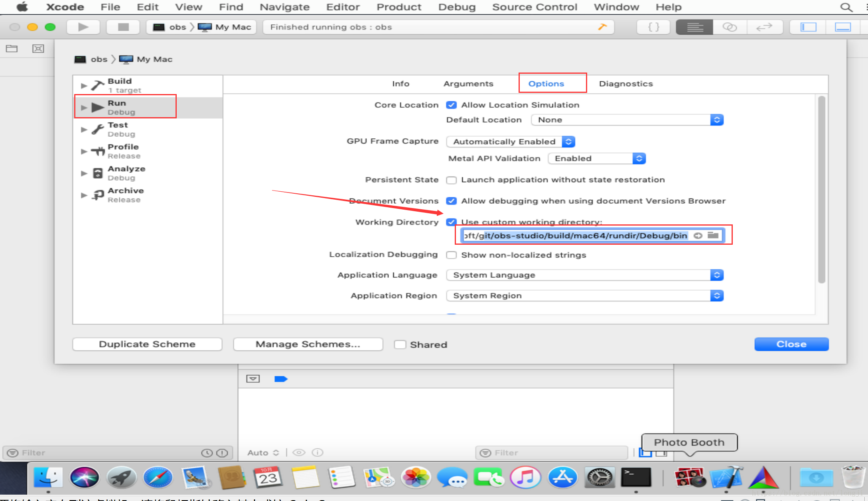Toggle the Navigator panel button
Image resolution: width=868 pixels, height=501 pixels.
coord(809,27)
